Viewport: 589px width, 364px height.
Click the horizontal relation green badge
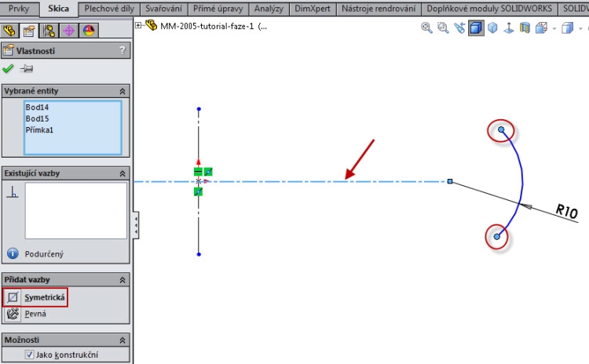tap(199, 172)
